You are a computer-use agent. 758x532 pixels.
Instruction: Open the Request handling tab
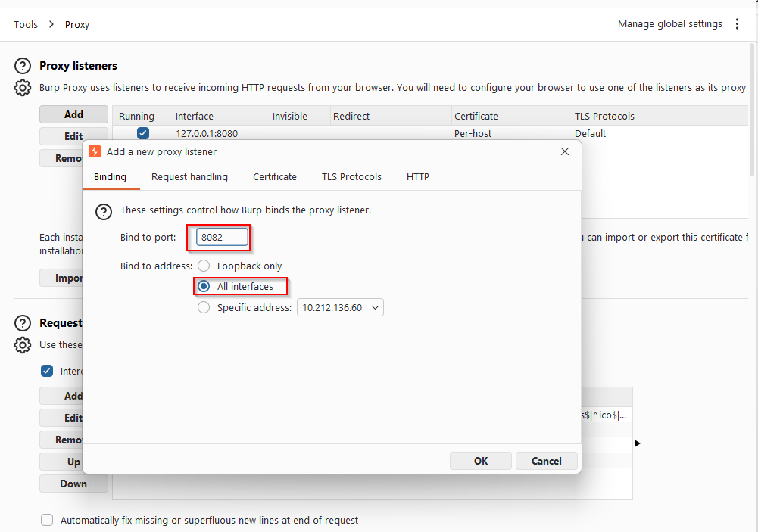(x=189, y=177)
